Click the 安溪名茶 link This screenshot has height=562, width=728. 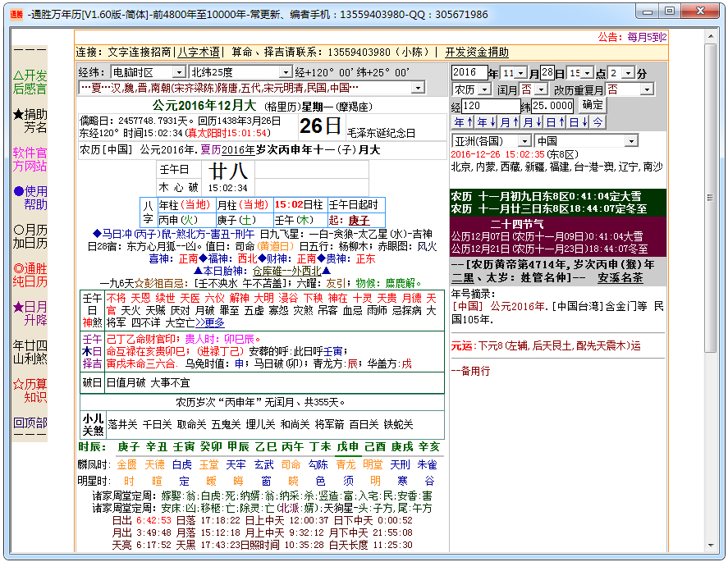click(620, 277)
